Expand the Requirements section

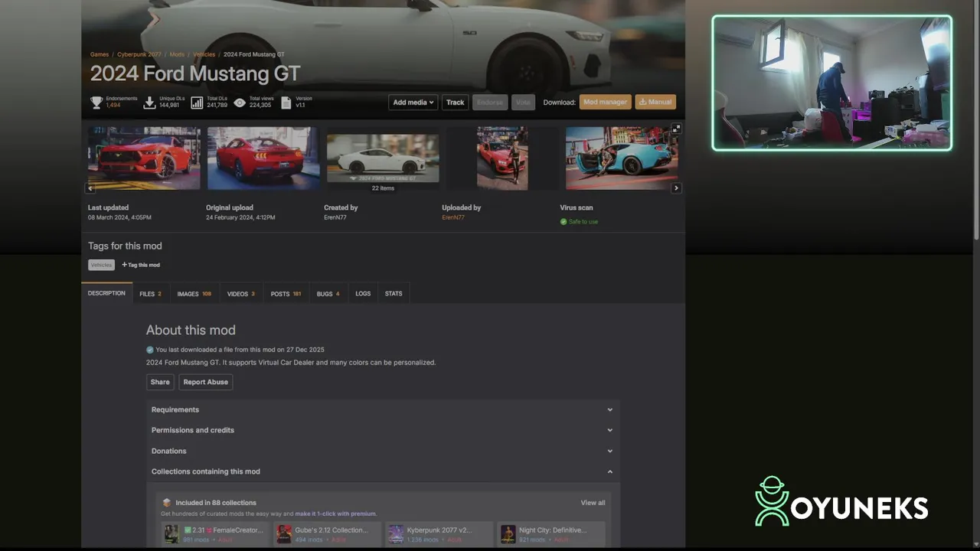383,409
